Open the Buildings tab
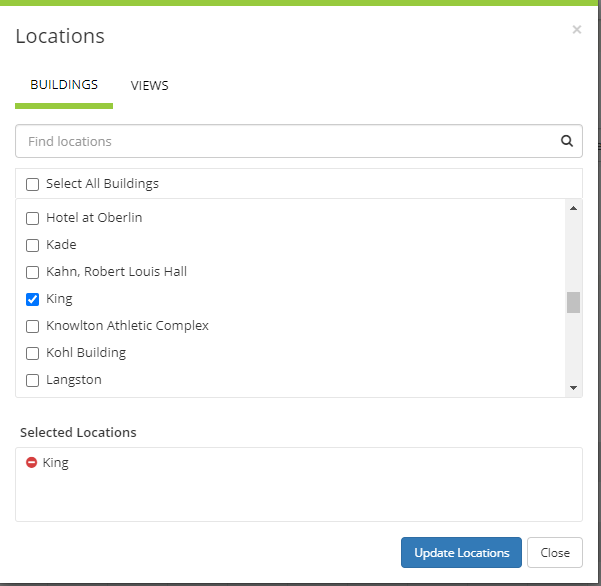This screenshot has height=586, width=601. 64,85
